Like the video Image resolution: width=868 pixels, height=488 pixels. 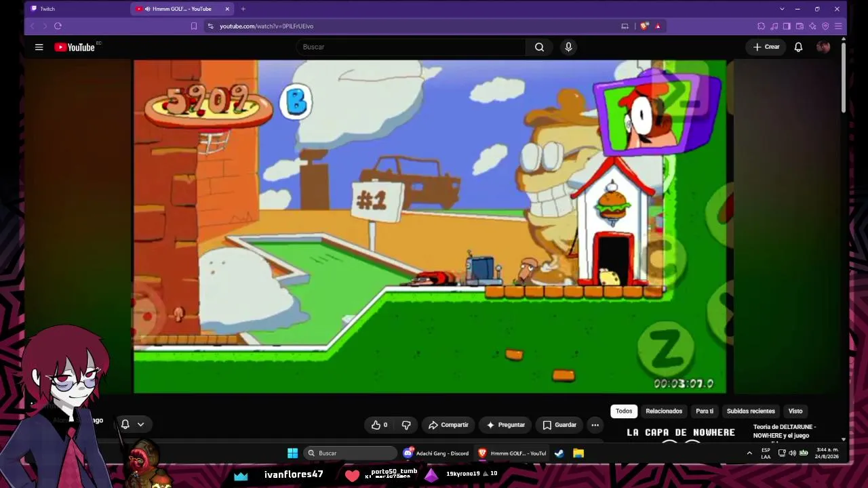coord(379,425)
